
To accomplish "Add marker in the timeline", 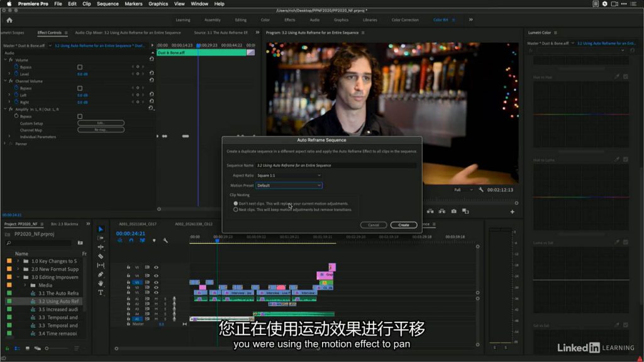I will [x=154, y=241].
